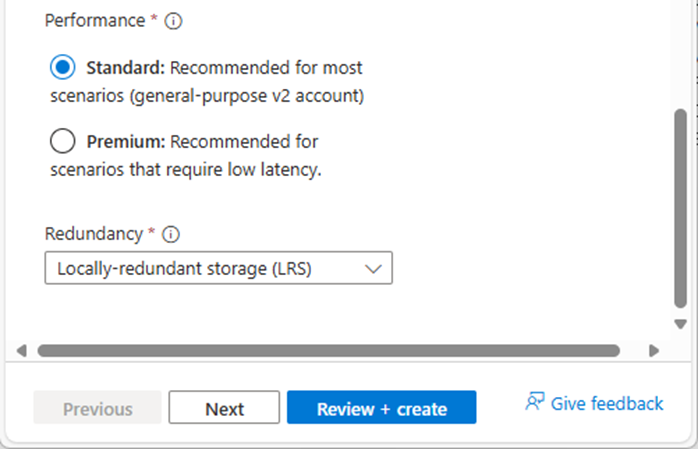Select the Standard performance radio button
This screenshot has width=698, height=449.
pyautogui.click(x=62, y=67)
